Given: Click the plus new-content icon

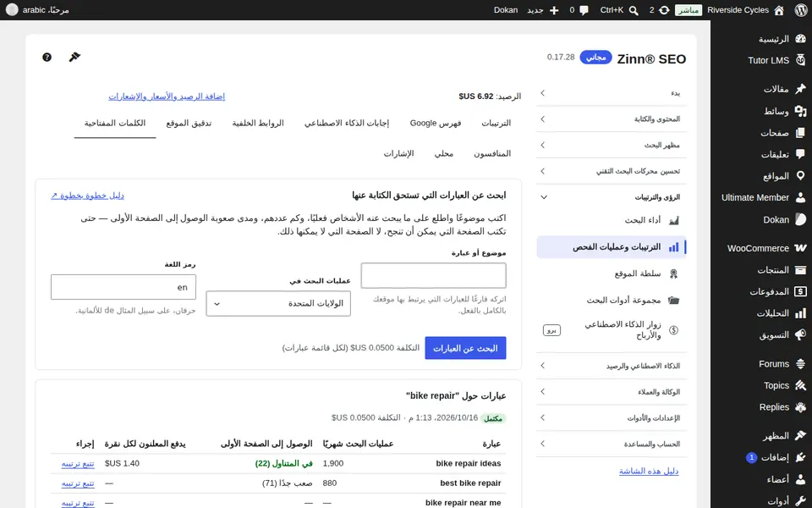Looking at the screenshot, I should pos(554,10).
